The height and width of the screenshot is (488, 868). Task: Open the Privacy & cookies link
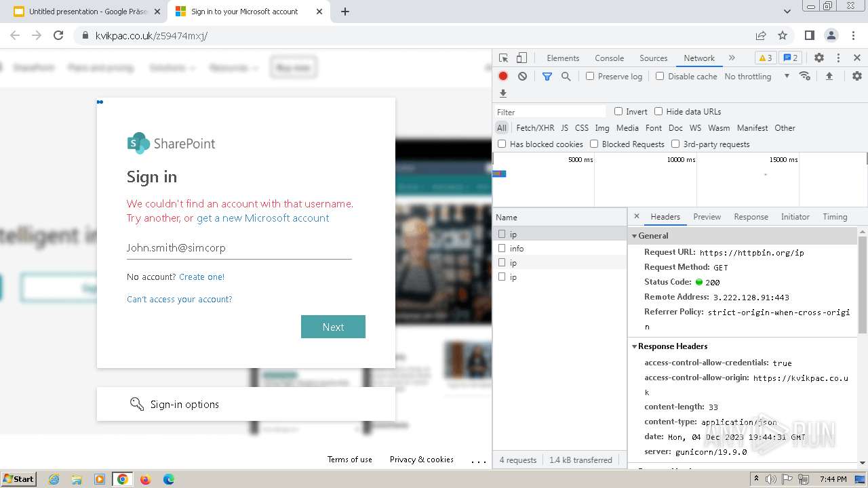click(421, 460)
